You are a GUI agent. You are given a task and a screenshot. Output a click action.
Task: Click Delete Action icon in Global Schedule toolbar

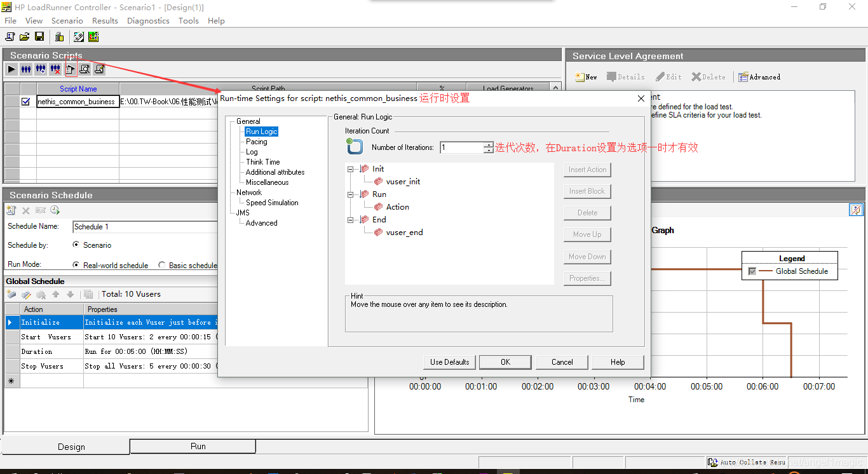(41, 294)
